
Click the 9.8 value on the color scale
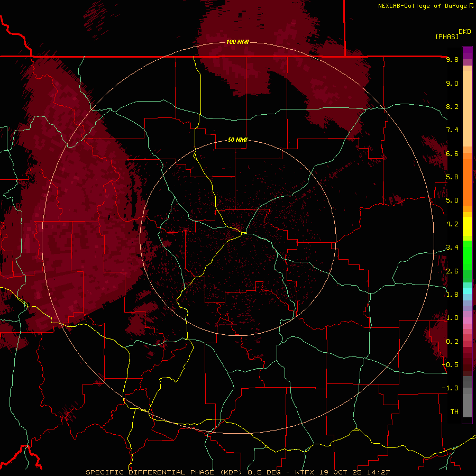(x=452, y=59)
